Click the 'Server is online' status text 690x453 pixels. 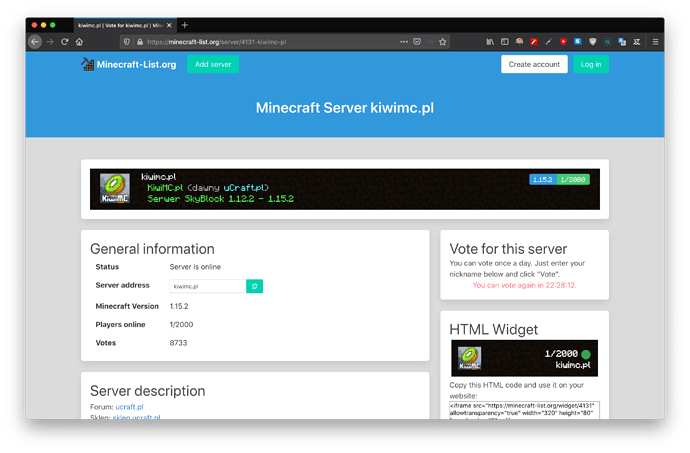pyautogui.click(x=195, y=267)
